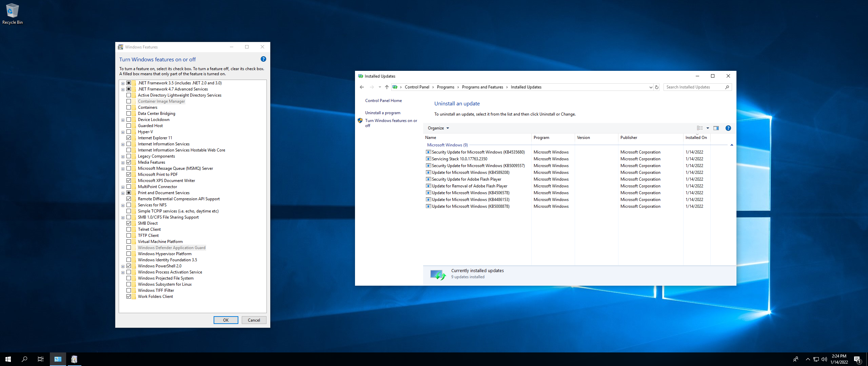868x366 pixels.
Task: Open recent locations dropdown arrow
Action: (380, 87)
